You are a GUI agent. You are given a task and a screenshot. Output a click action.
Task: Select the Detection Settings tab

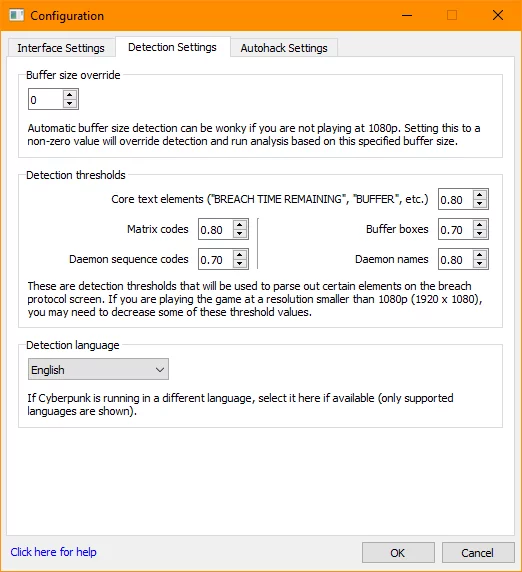click(173, 47)
